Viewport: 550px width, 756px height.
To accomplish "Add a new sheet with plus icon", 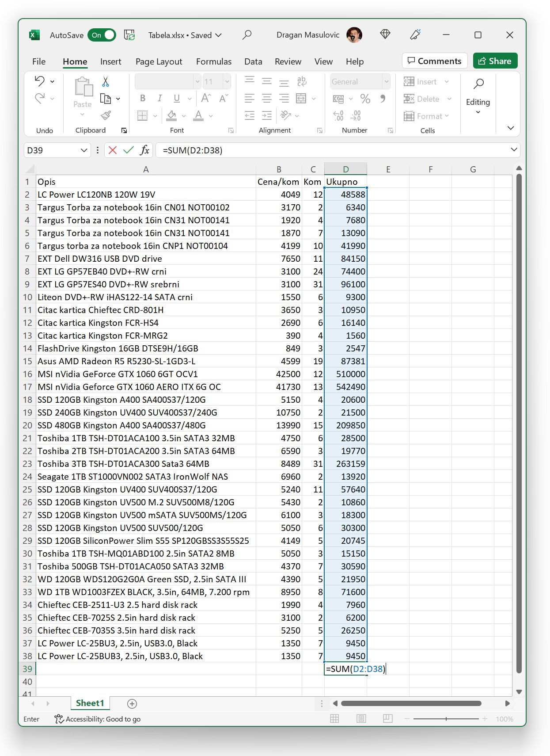I will point(132,703).
